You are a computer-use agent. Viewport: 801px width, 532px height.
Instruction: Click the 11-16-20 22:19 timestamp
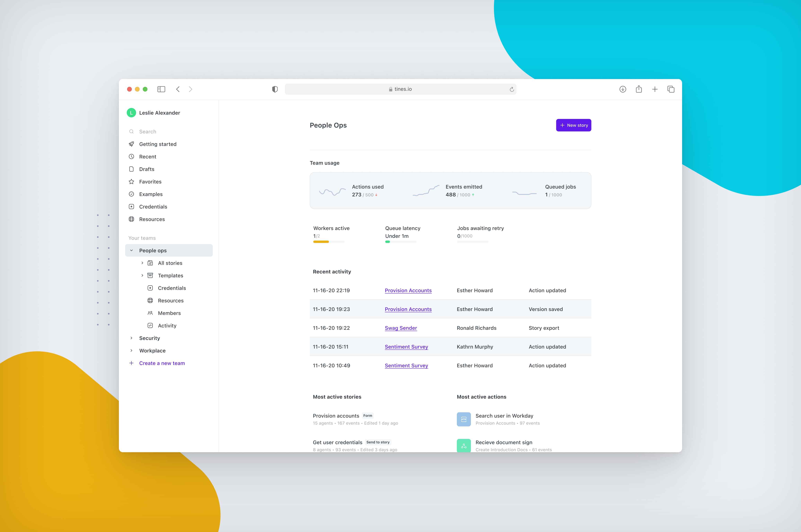[331, 290]
